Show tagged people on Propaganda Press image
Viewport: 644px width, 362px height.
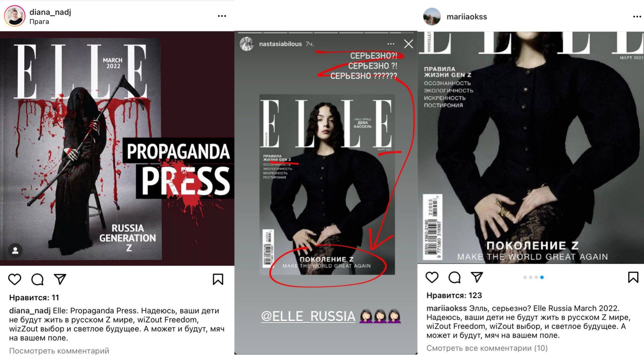(x=15, y=250)
